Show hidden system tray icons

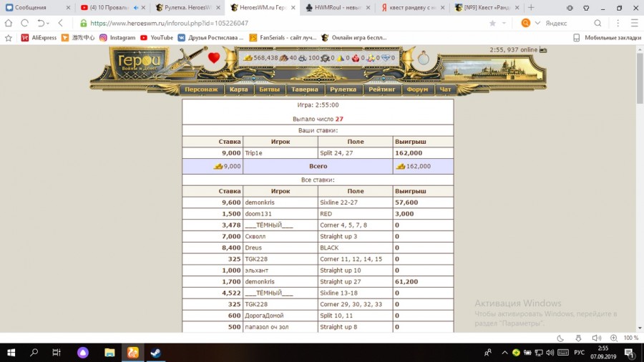(504, 353)
